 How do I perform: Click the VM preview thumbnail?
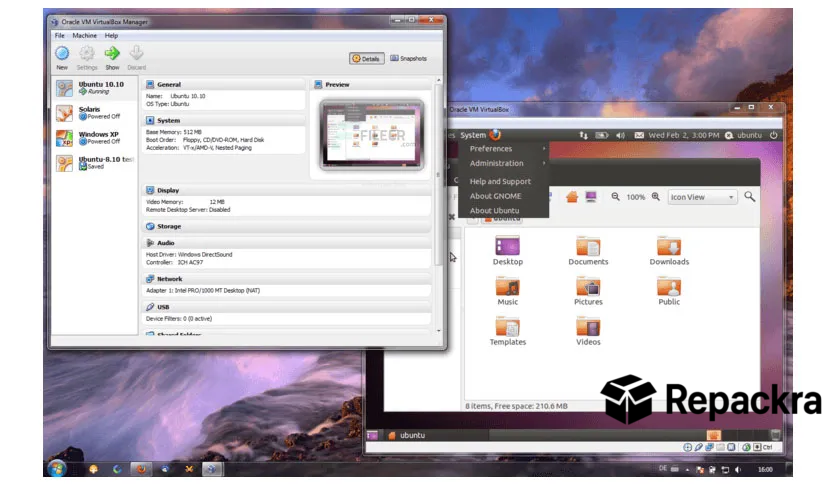click(372, 135)
